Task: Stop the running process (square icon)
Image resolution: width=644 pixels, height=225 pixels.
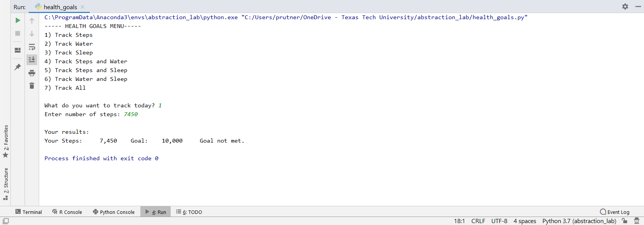Action: pos(18,33)
